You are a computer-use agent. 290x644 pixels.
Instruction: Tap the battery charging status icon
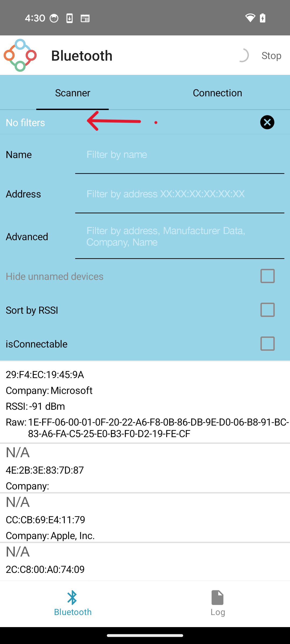263,18
